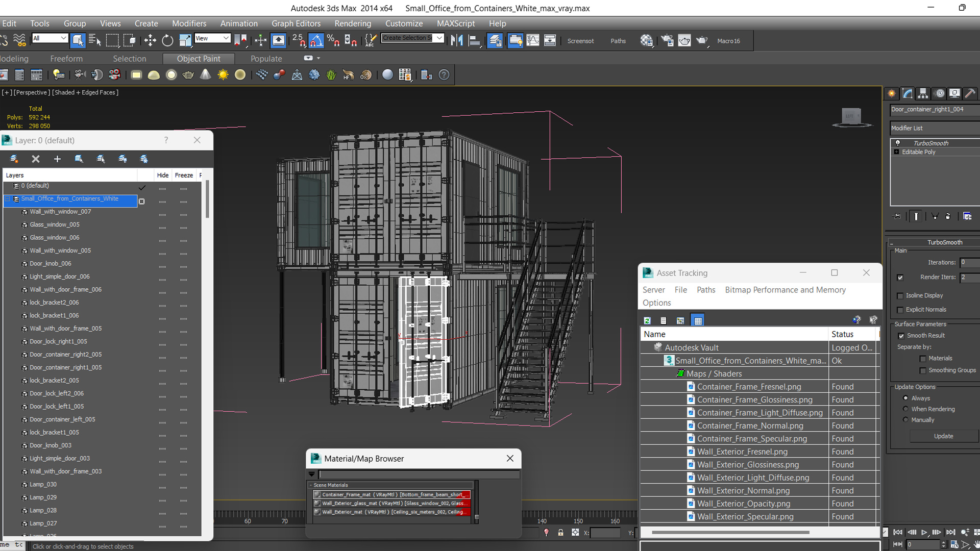Image resolution: width=980 pixels, height=551 pixels.
Task: Select the Select Object tool
Action: point(78,40)
